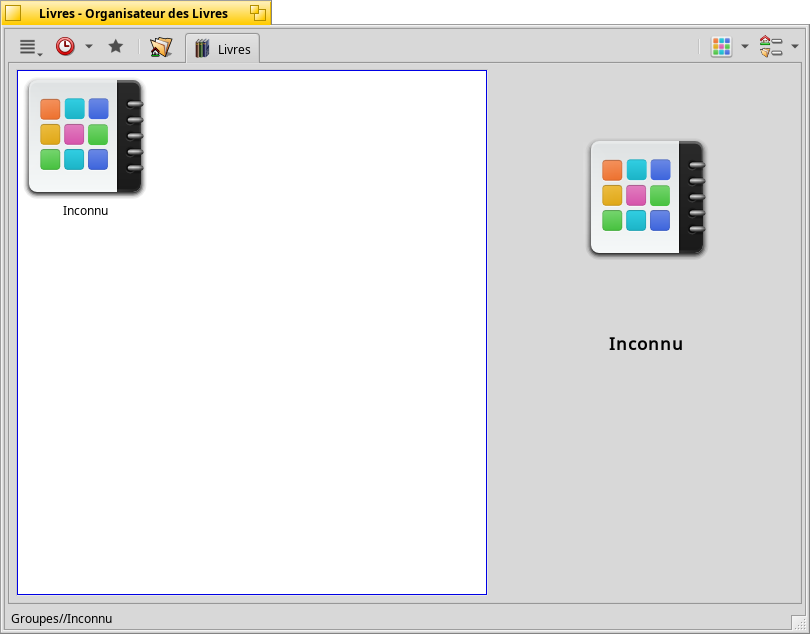Select the Inconnu group thumbnail in list
The image size is (810, 634).
point(86,137)
